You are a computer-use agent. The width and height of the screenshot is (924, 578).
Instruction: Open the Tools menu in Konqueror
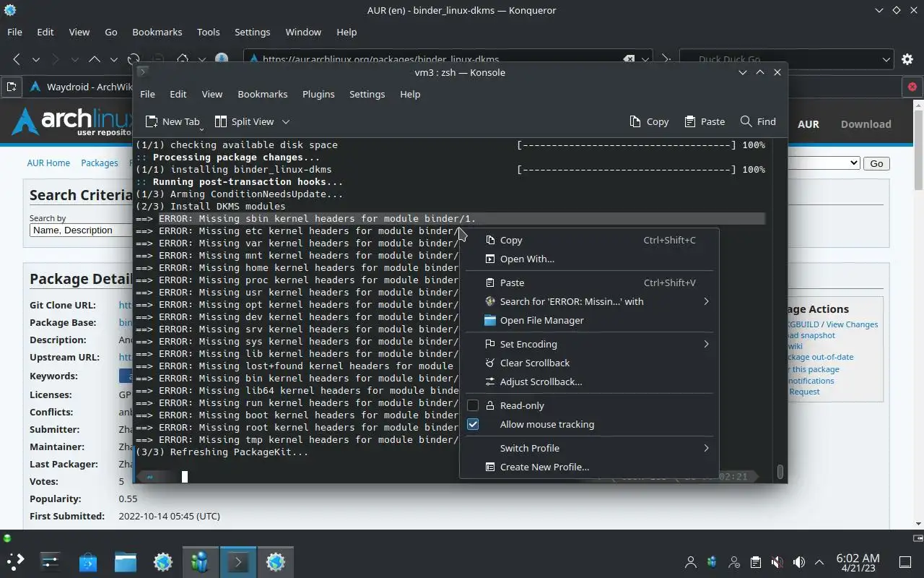coord(208,32)
